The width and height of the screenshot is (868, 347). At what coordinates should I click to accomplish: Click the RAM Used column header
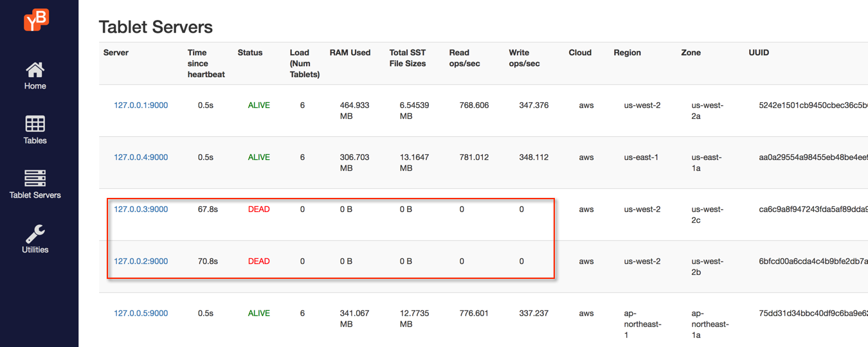[350, 53]
